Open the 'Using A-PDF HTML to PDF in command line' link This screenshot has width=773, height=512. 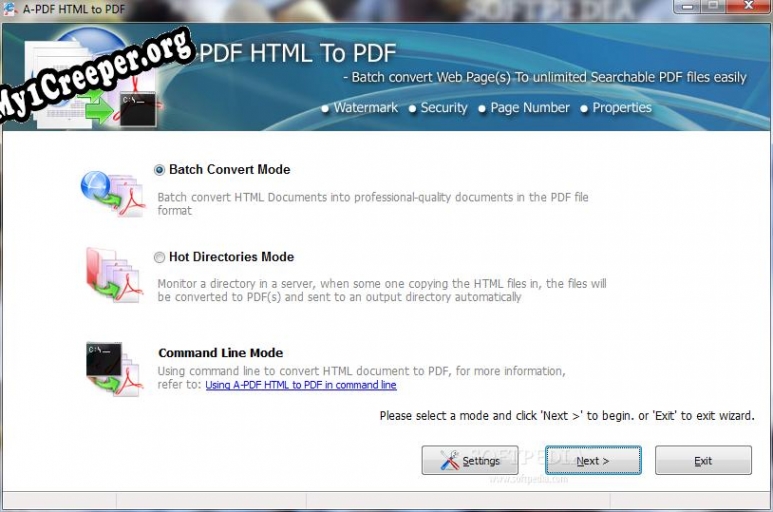(301, 385)
